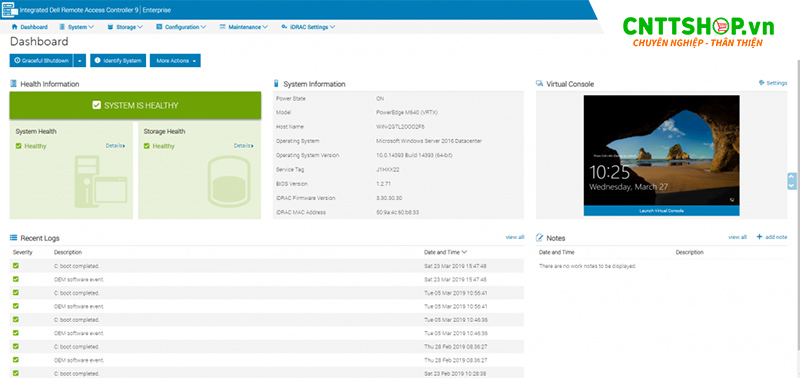Click the Severity column header
Image resolution: width=800 pixels, height=378 pixels.
click(22, 252)
